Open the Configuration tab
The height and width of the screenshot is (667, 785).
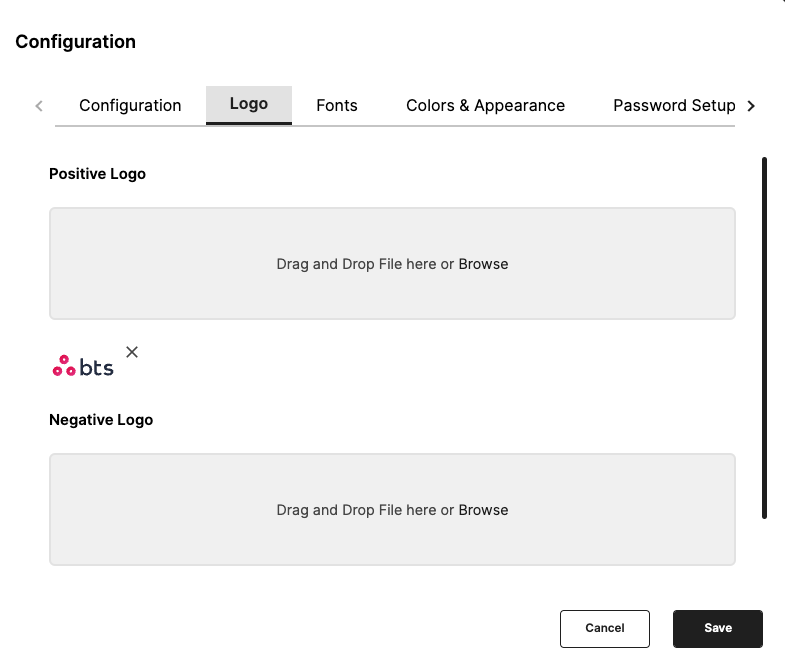coord(130,105)
